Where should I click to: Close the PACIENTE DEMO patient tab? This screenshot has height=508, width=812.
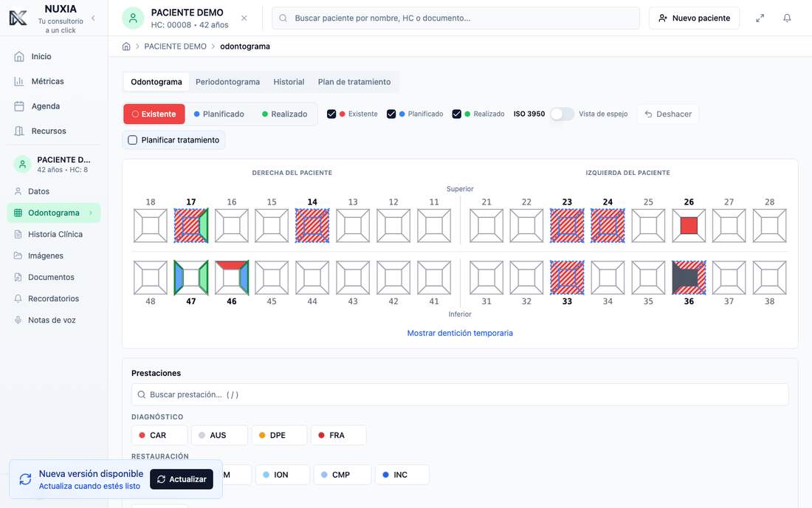pos(244,18)
